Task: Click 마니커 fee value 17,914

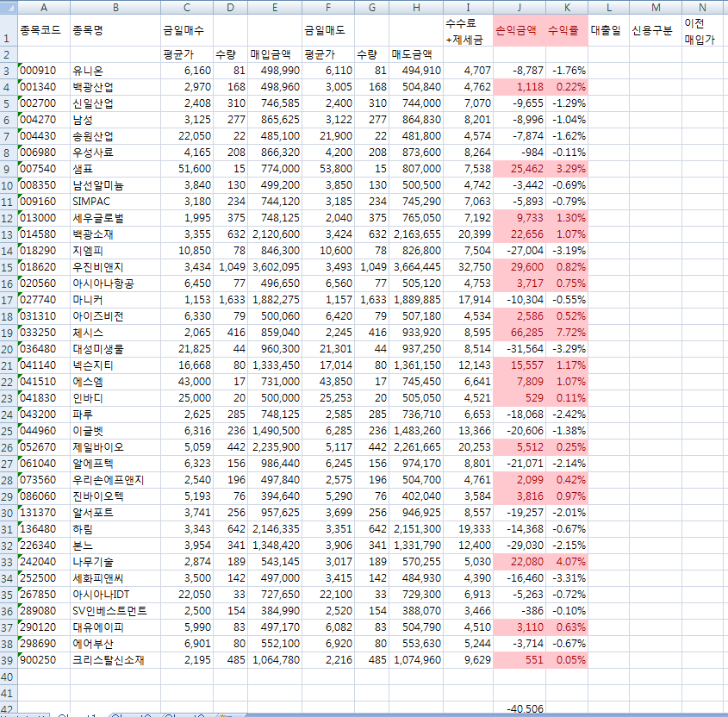Action: coord(468,300)
